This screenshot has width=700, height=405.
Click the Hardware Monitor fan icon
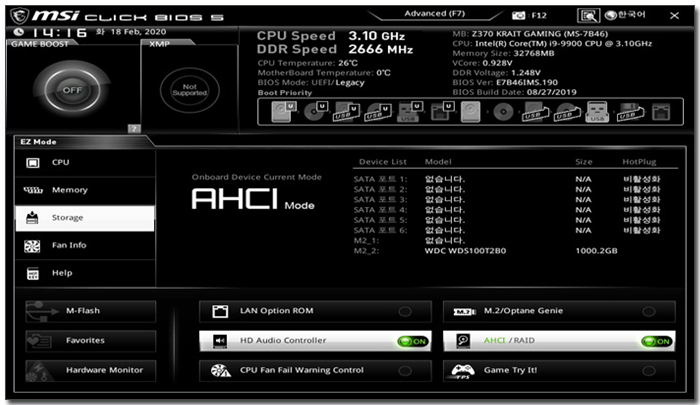(x=39, y=371)
